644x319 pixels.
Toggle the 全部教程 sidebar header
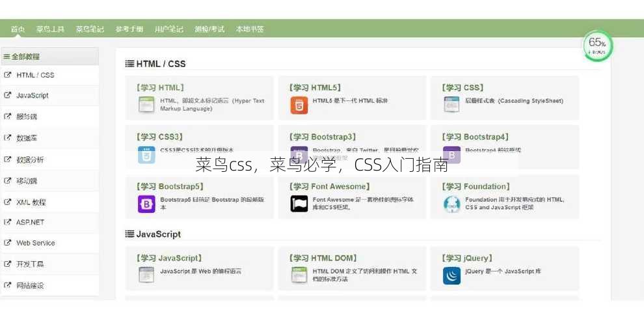[49, 57]
